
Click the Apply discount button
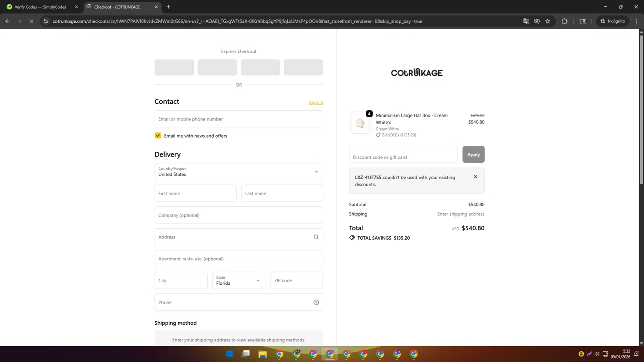[x=474, y=154]
